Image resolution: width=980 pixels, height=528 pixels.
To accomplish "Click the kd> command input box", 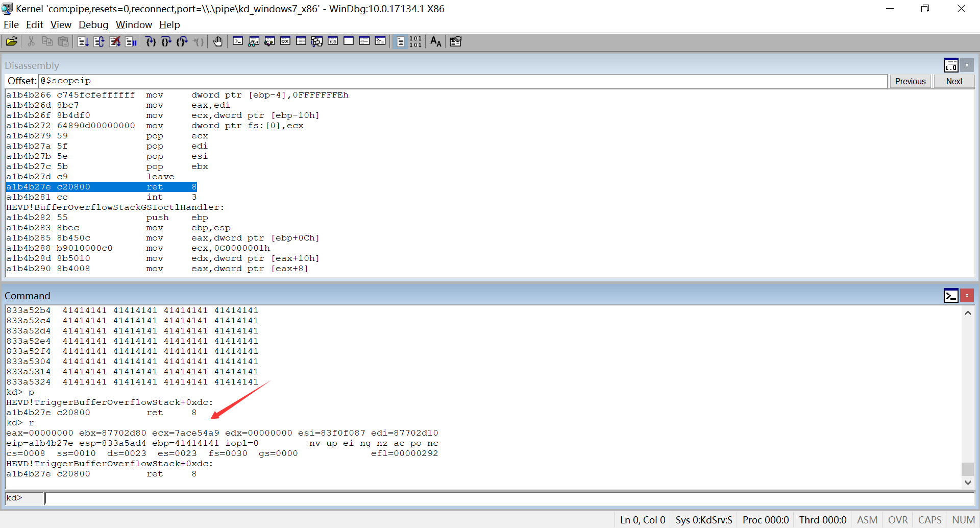I will coord(509,498).
